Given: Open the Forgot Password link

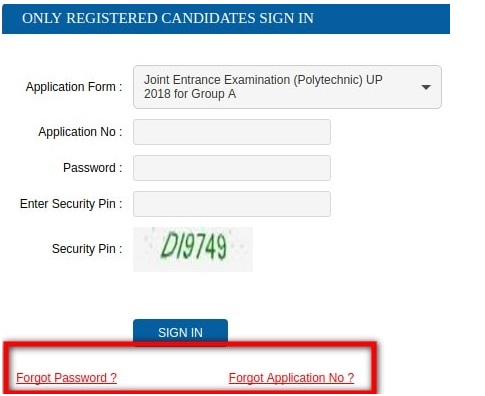Looking at the screenshot, I should tap(66, 378).
